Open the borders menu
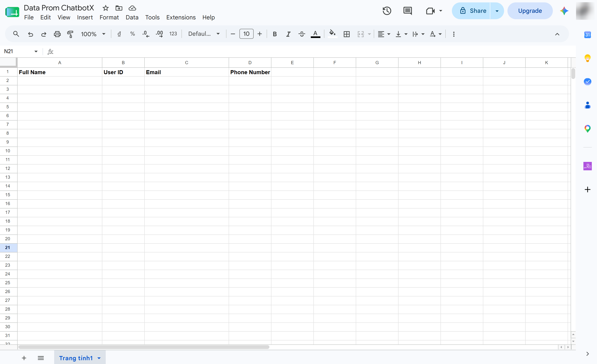Screen dimensions: 597x364 347,34
